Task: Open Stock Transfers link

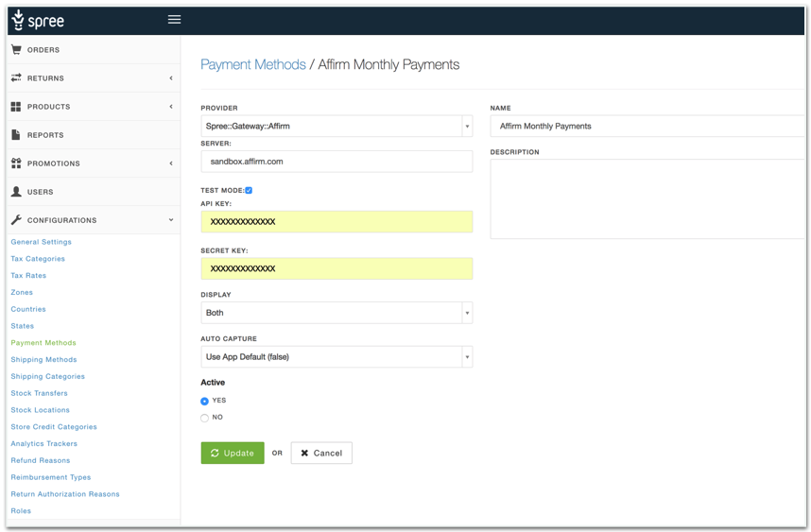Action: click(x=40, y=393)
